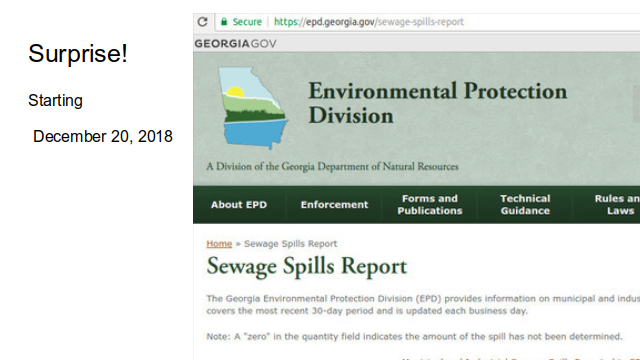Click the Environmental Protection Division title
The width and height of the screenshot is (640, 360).
pos(438,103)
